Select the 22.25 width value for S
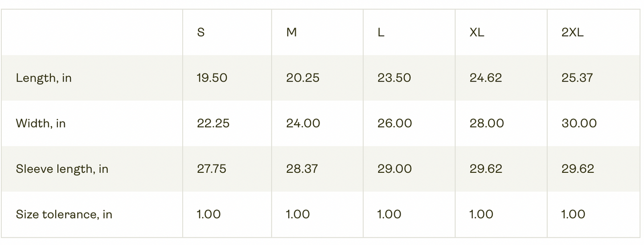Screen dimensions: 644x245 click(213, 123)
